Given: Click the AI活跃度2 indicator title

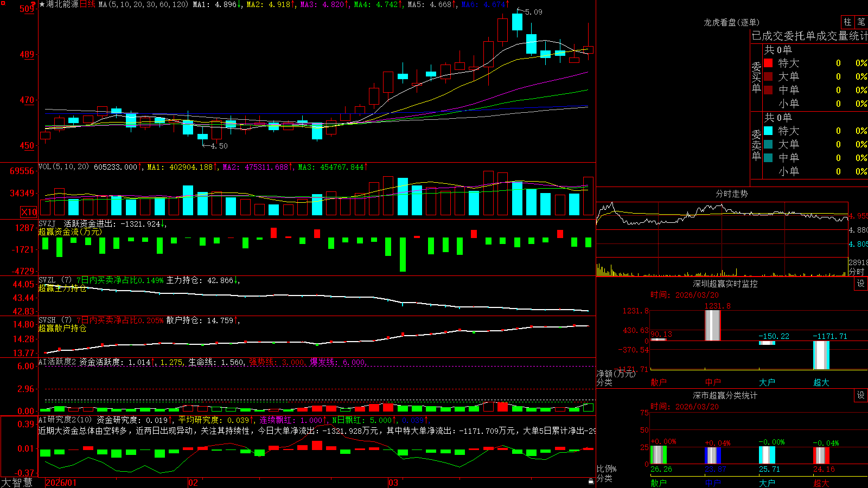Looking at the screenshot, I should (x=58, y=362).
